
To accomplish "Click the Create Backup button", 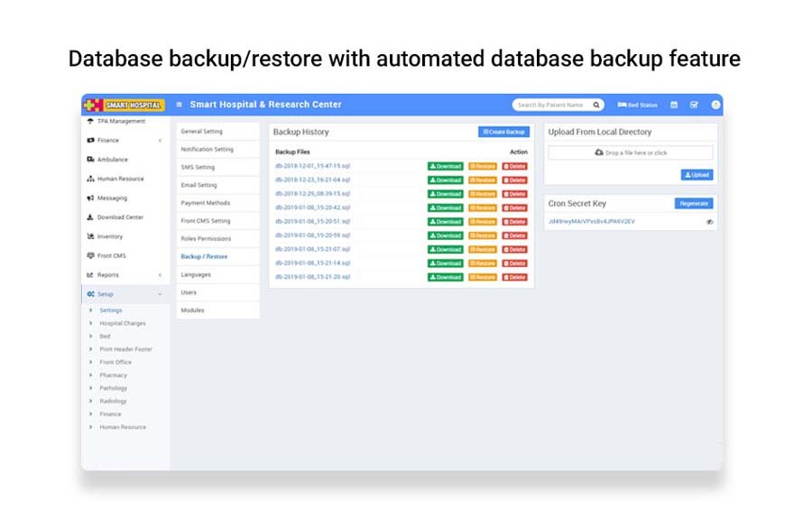I will [503, 132].
